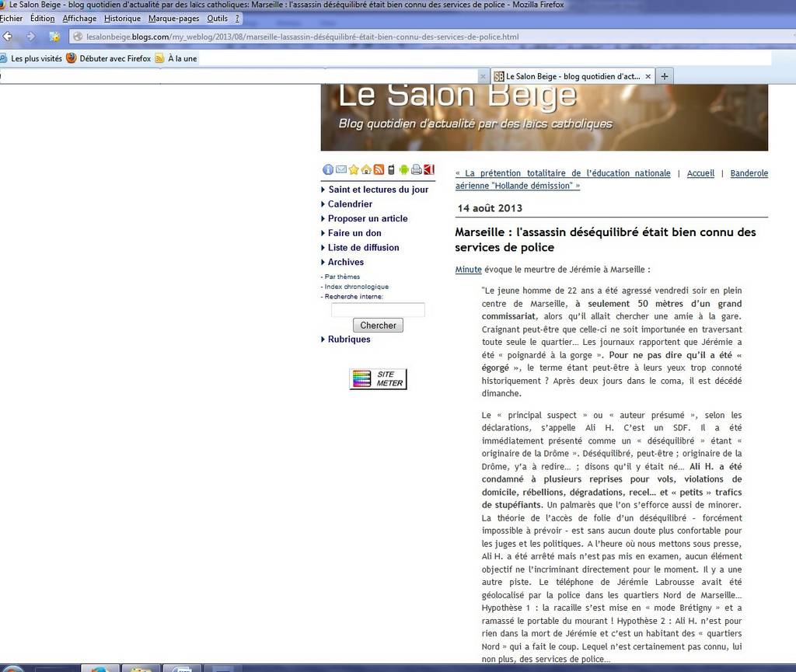This screenshot has height=672, width=796.
Task: Click the RSS icon beside À la une bookmark
Action: (x=159, y=58)
